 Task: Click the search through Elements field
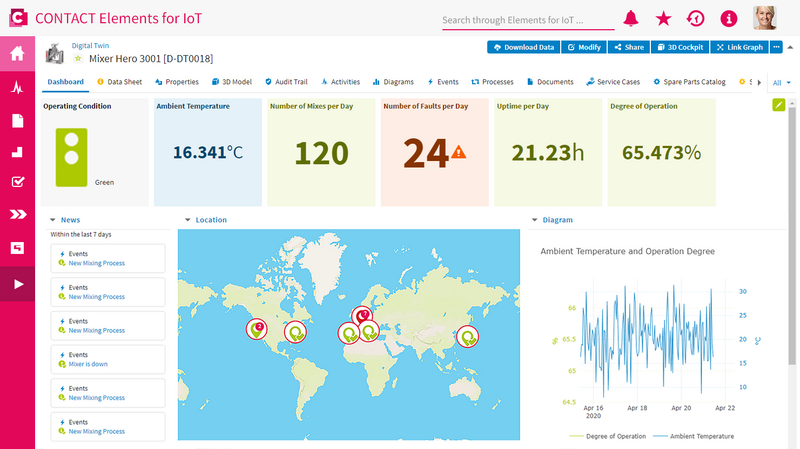click(x=528, y=20)
